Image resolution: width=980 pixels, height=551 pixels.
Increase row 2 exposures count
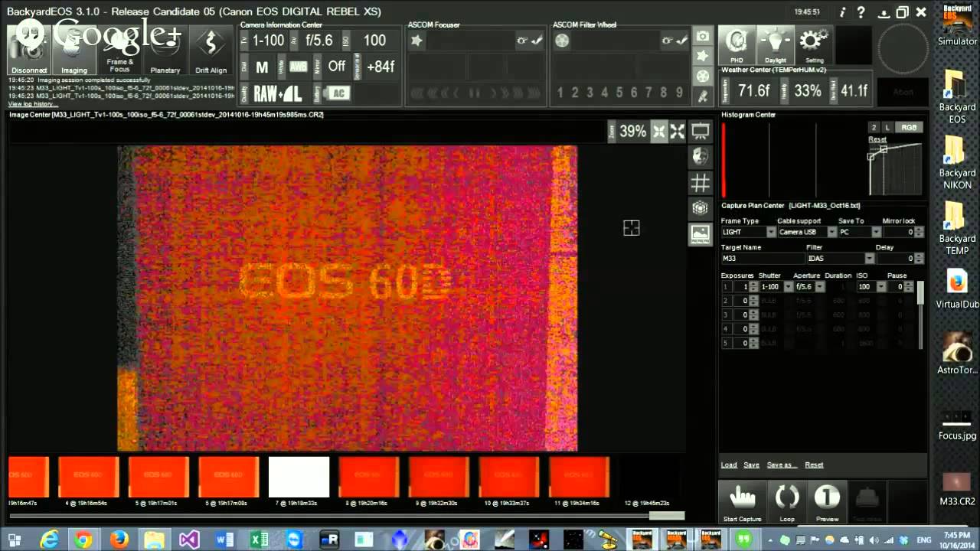(754, 298)
